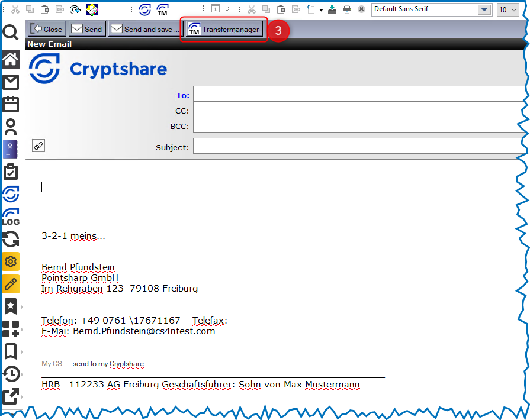Viewport: 530px width, 420px height.
Task: Go to Home in the sidebar
Action: (11, 59)
